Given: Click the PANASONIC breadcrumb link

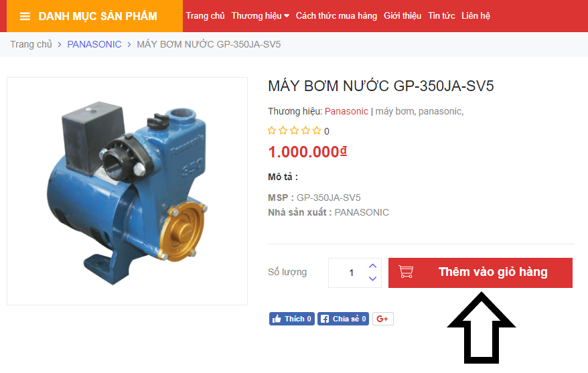Looking at the screenshot, I should click(x=94, y=44).
